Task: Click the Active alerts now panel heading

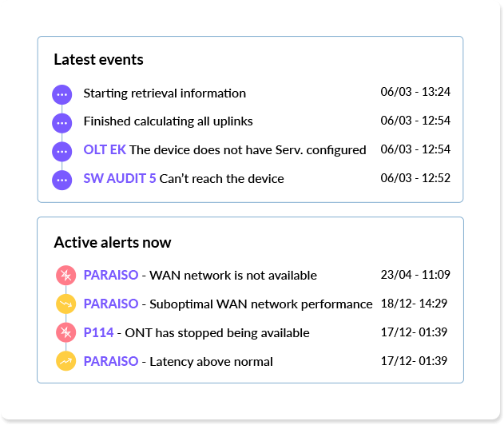Action: point(113,242)
